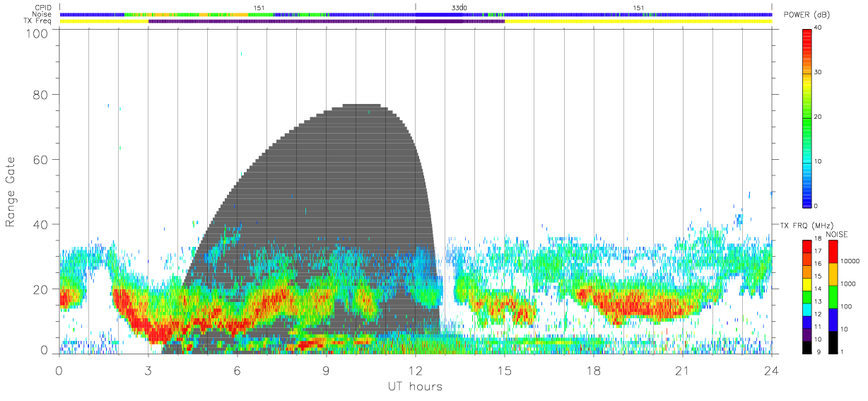Image resolution: width=868 pixels, height=401 pixels.
Task: Pick the purple 10–11 MHz TX FRQ swatch
Action: [807, 335]
